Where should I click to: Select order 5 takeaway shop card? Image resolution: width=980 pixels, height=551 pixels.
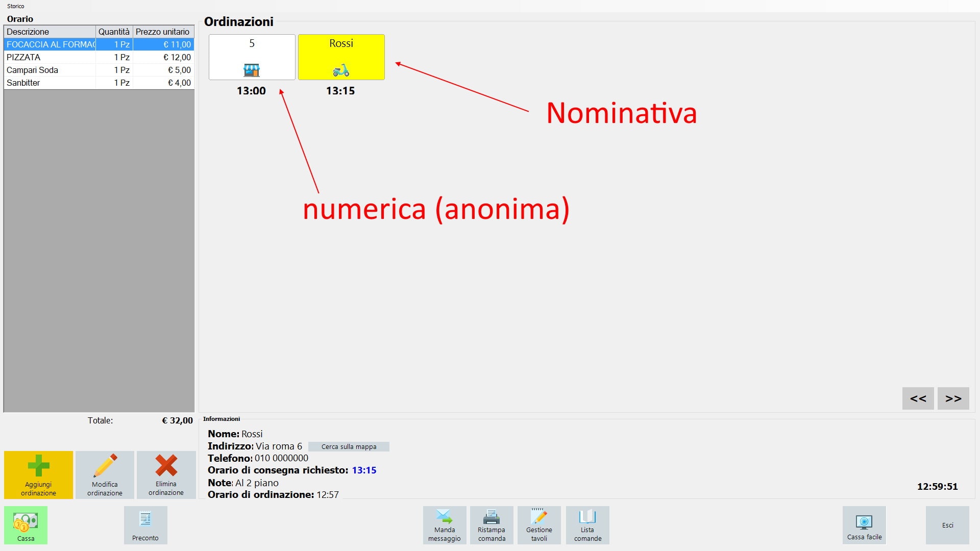(252, 57)
